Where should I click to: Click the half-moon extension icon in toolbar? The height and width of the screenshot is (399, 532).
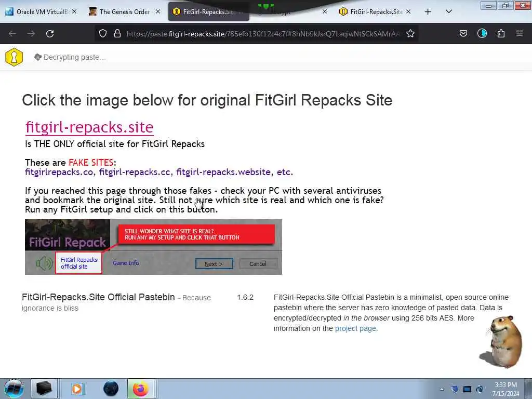pyautogui.click(x=482, y=33)
